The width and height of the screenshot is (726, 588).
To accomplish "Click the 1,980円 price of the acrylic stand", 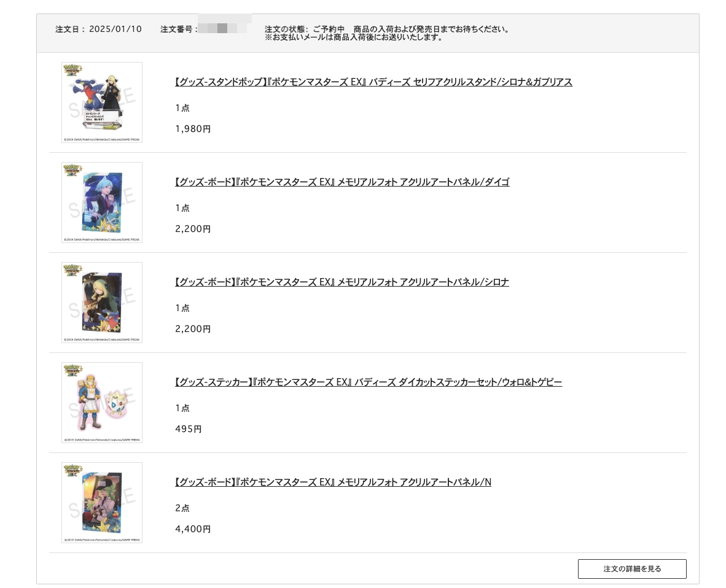I will [193, 129].
